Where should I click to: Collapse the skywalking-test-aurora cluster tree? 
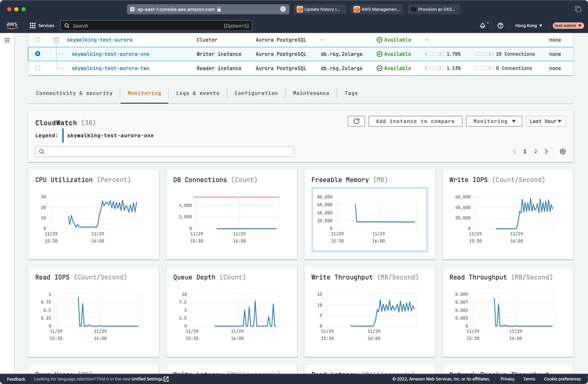pos(56,39)
